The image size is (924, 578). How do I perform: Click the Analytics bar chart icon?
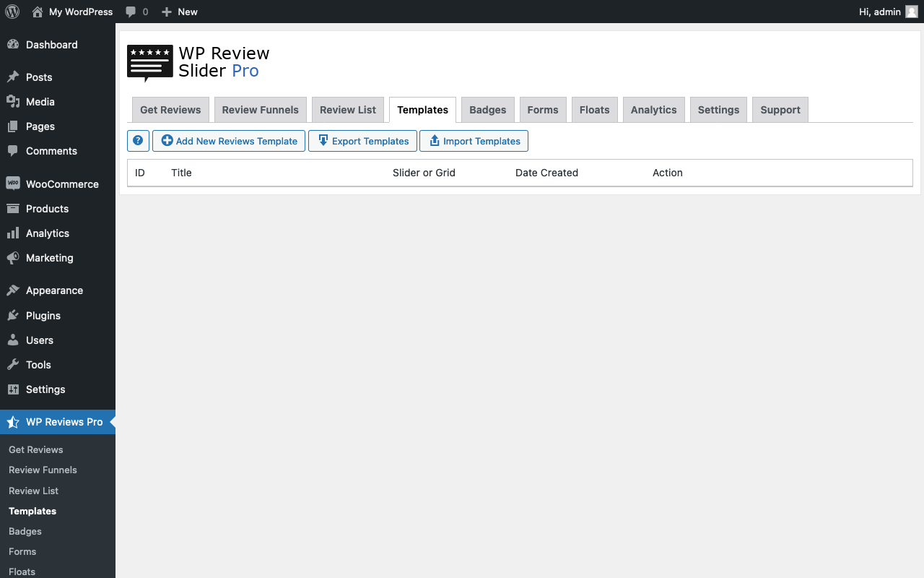tap(13, 233)
